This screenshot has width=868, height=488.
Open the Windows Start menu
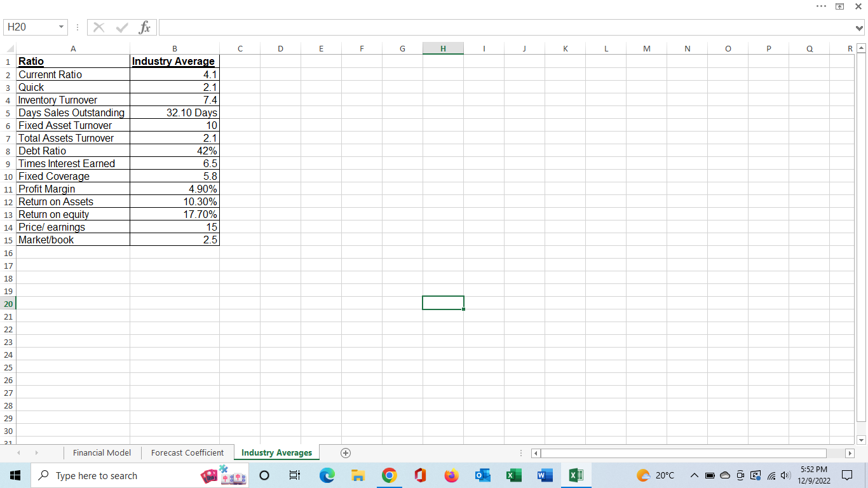(x=15, y=475)
